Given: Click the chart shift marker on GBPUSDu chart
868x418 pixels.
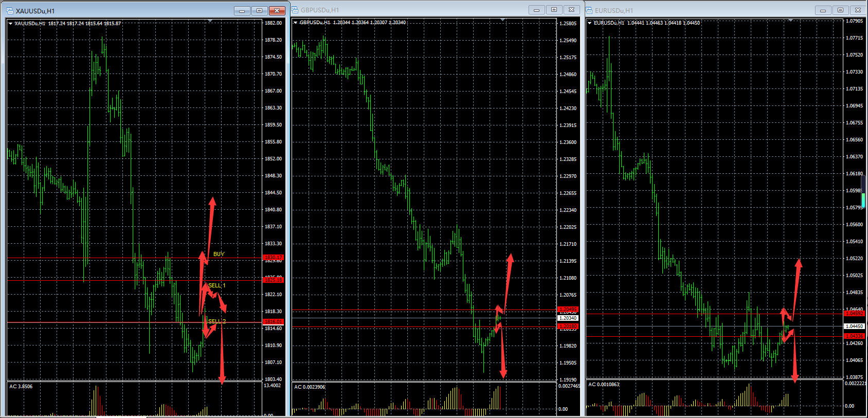Looking at the screenshot, I should 503,20.
